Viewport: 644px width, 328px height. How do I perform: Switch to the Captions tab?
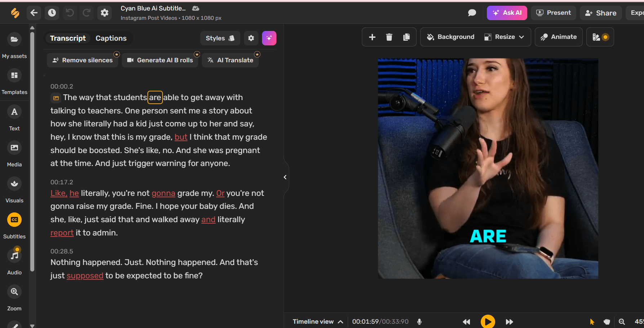pyautogui.click(x=111, y=38)
